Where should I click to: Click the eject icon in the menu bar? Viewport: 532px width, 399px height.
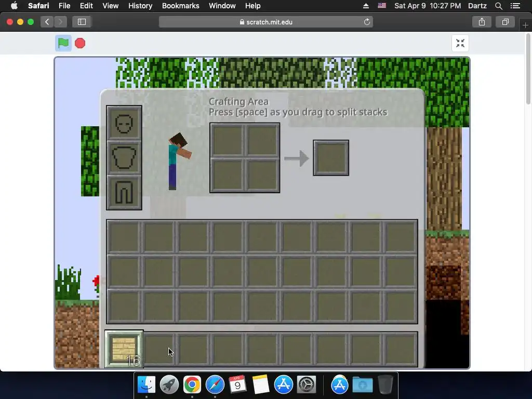coord(366,6)
